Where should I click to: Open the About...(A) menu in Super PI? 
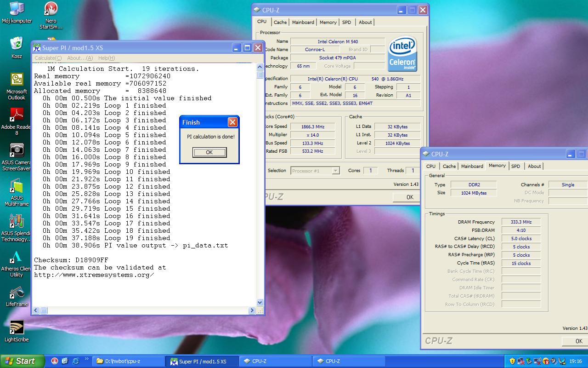point(80,58)
